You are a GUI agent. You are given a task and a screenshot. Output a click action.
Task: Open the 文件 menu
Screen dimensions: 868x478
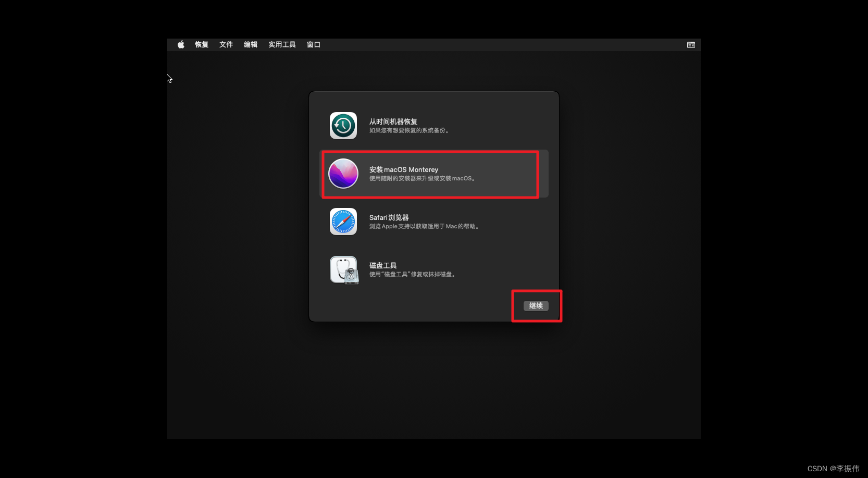pyautogui.click(x=226, y=45)
